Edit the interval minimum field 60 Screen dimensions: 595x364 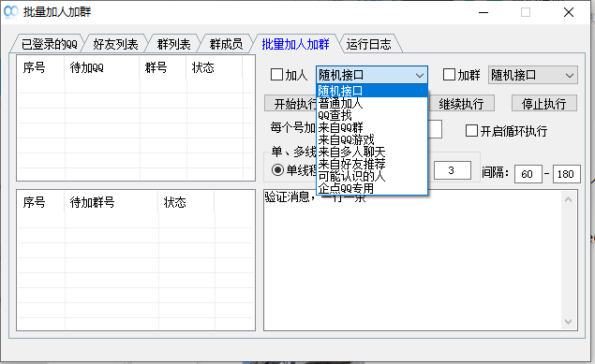coord(528,174)
